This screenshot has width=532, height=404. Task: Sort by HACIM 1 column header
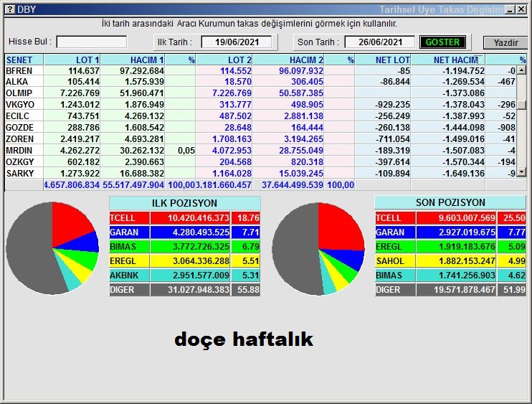[133, 60]
